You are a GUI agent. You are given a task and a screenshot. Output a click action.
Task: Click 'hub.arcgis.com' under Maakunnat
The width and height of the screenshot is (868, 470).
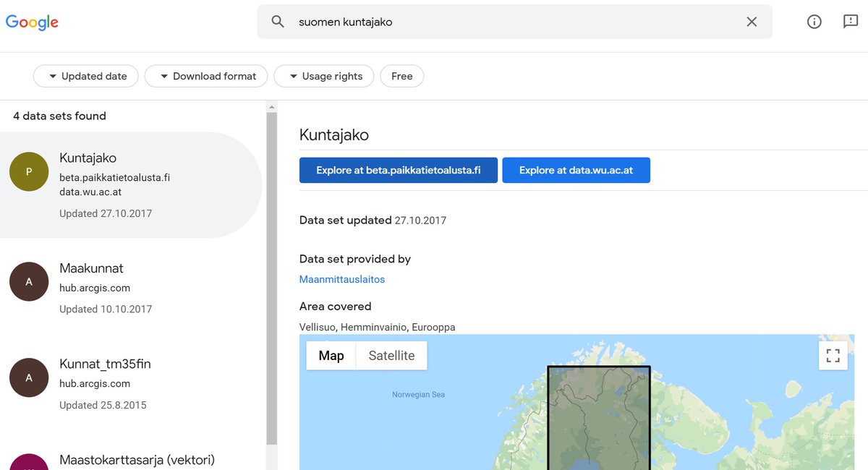(95, 288)
